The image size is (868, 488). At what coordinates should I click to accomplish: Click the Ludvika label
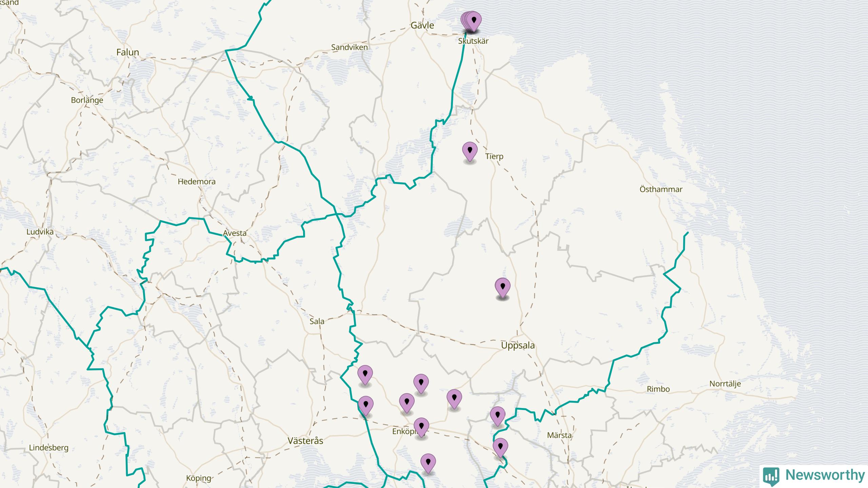pyautogui.click(x=40, y=232)
